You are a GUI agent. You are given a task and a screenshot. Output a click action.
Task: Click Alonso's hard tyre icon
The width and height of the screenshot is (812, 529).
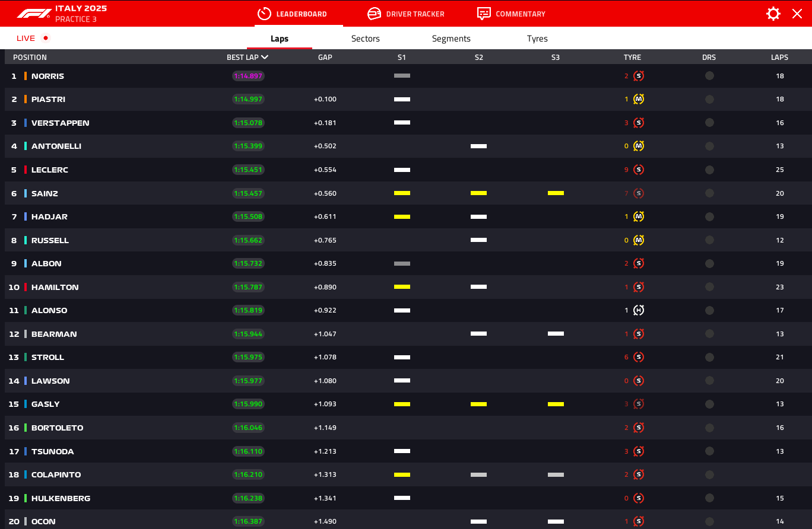click(639, 310)
